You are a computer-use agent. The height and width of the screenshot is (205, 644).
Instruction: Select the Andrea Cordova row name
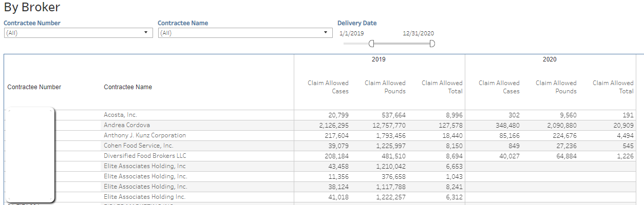point(127,126)
